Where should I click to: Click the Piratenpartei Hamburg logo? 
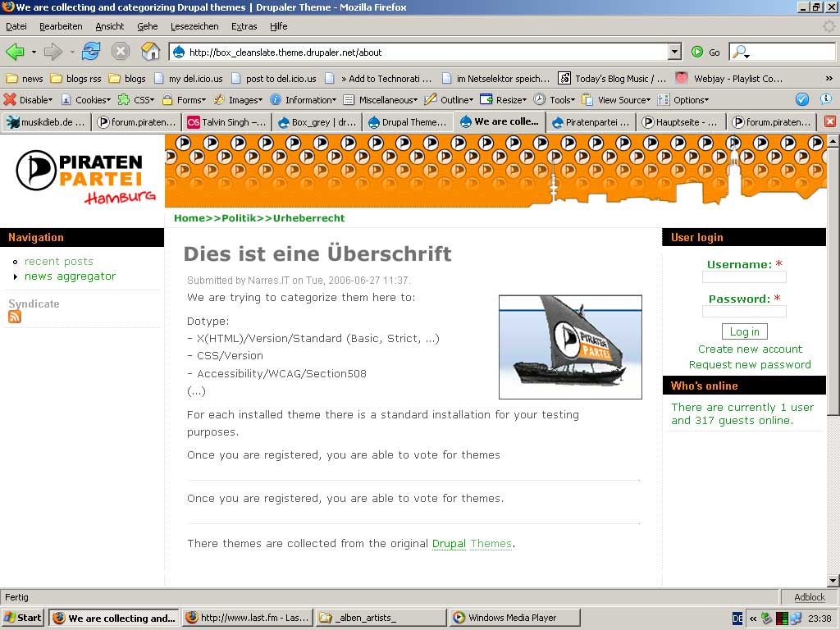point(81,174)
